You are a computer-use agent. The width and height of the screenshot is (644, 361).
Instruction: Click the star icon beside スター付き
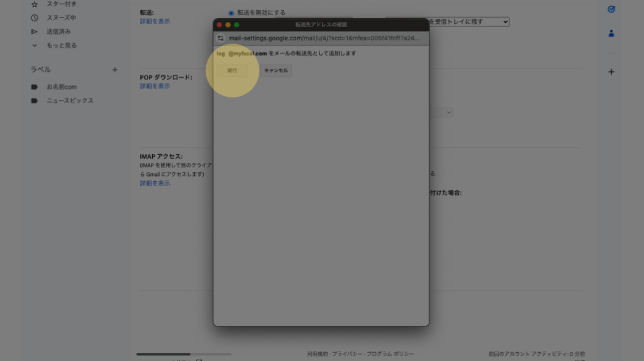tap(35, 4)
